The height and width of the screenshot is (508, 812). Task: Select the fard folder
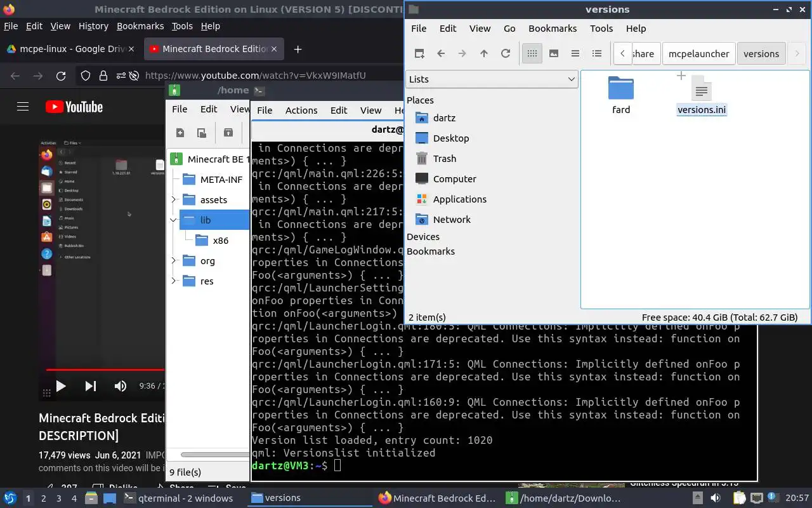(x=621, y=95)
